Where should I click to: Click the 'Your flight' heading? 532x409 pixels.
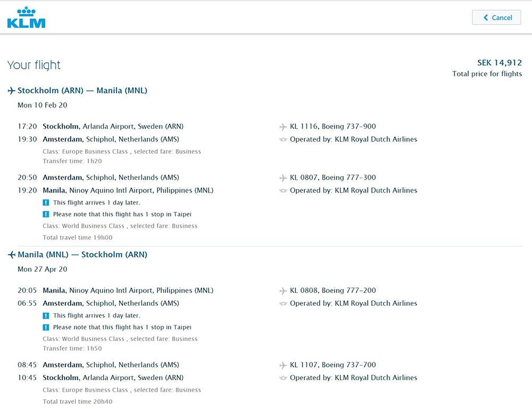(x=34, y=65)
